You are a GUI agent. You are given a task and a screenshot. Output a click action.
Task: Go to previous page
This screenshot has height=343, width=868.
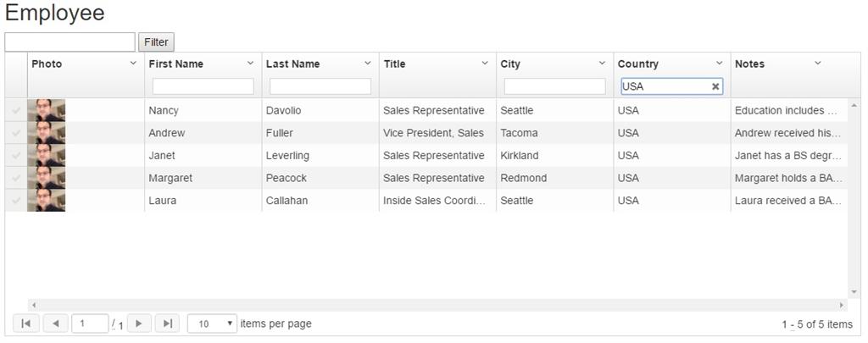point(54,324)
